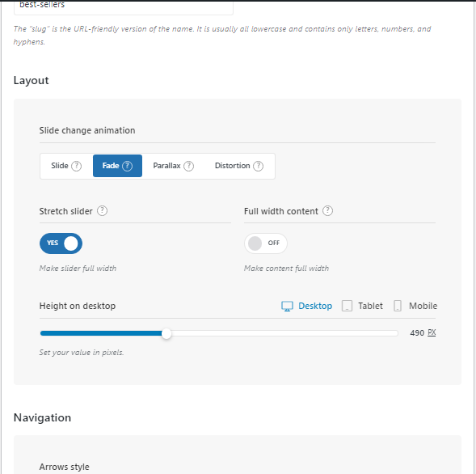The image size is (476, 474).
Task: Click the height slider handle
Action: (166, 333)
